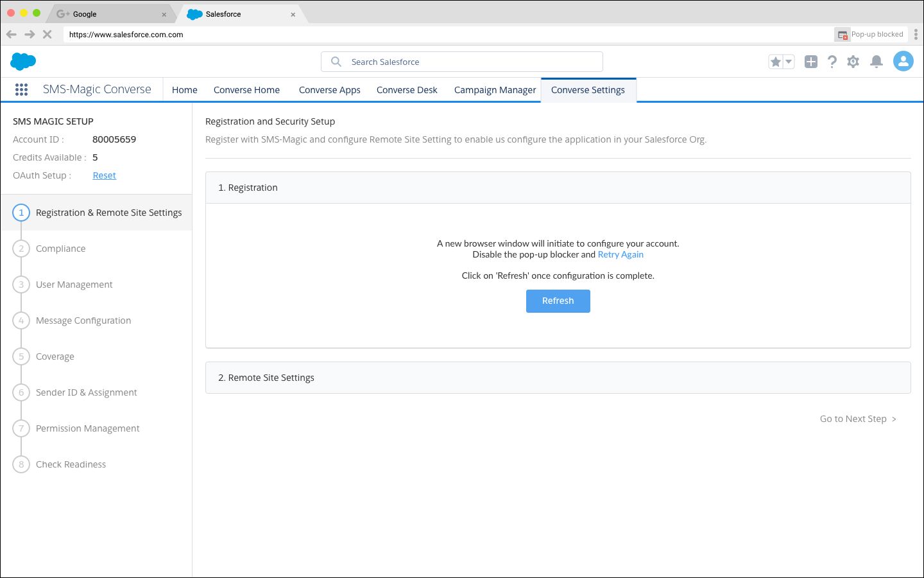924x578 pixels.
Task: Open the Converse Apps tab
Action: [330, 90]
